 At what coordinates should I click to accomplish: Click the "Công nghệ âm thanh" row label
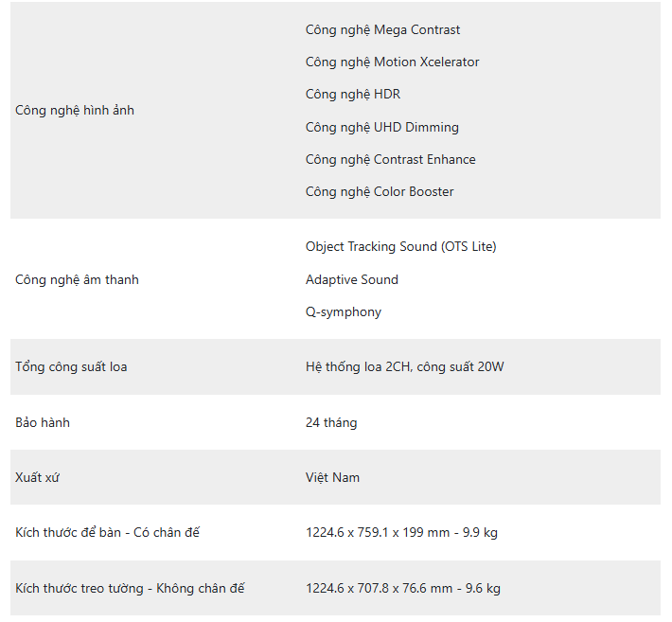click(x=77, y=280)
